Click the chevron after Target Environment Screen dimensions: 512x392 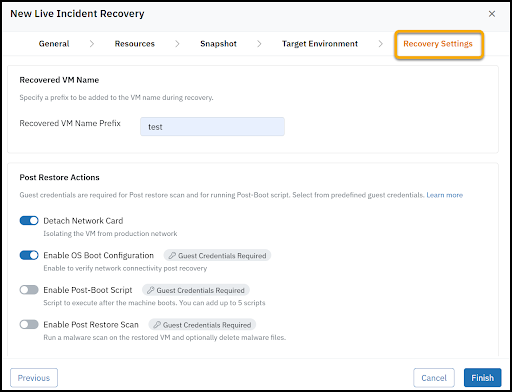(381, 44)
